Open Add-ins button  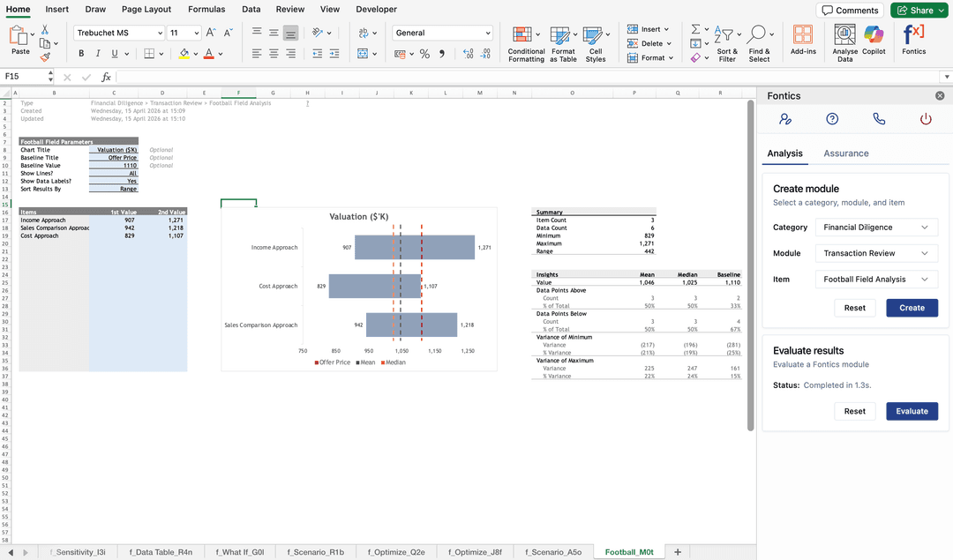pyautogui.click(x=803, y=40)
